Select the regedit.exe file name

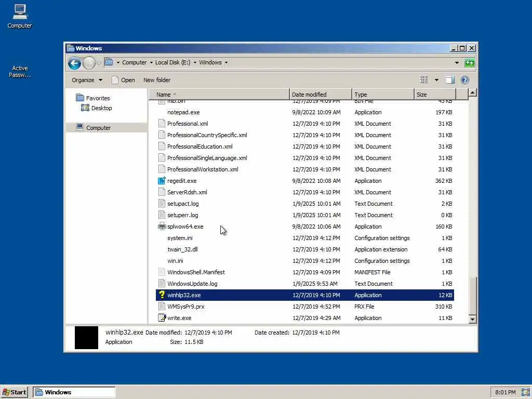182,181
